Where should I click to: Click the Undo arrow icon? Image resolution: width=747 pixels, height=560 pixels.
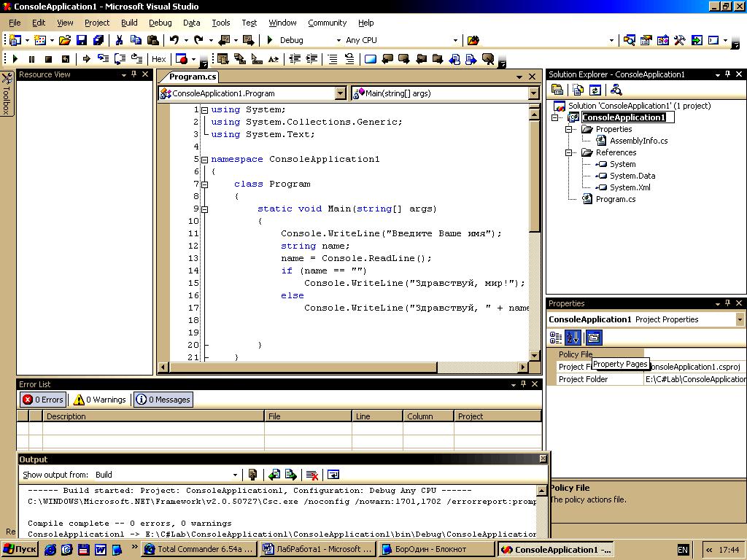174,40
